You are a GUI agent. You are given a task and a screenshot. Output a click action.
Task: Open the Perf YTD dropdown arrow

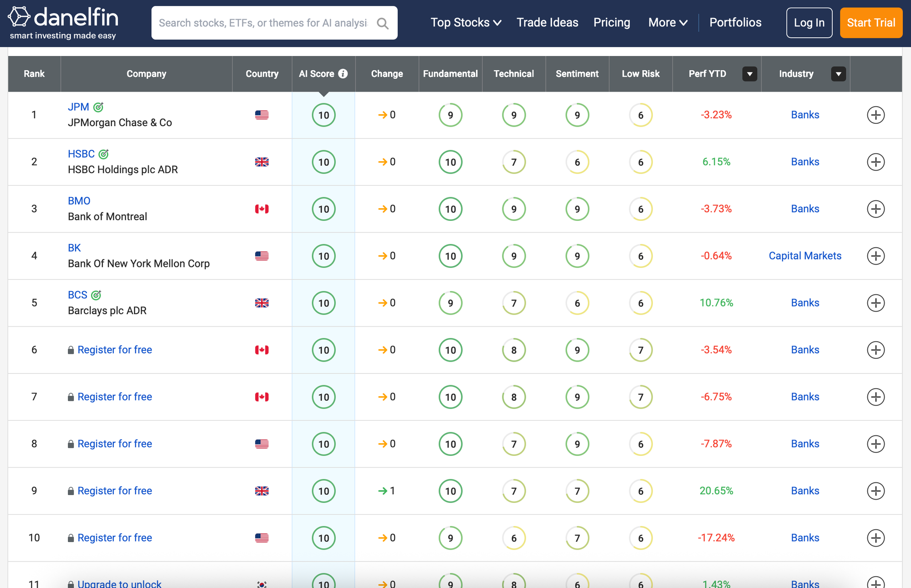749,74
